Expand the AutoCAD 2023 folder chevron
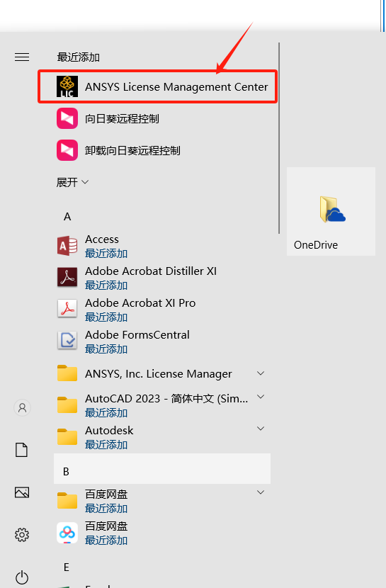Viewport: 386px width, 588px height. pyautogui.click(x=261, y=397)
